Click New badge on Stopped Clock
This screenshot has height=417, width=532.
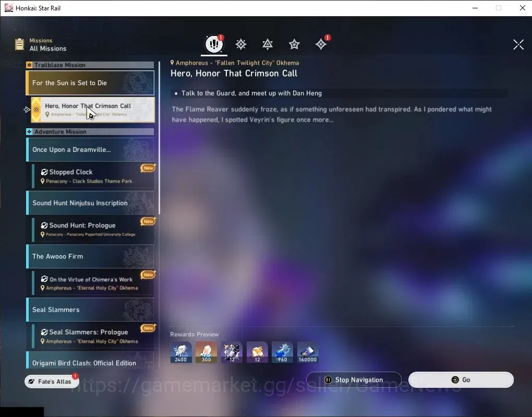click(x=148, y=168)
